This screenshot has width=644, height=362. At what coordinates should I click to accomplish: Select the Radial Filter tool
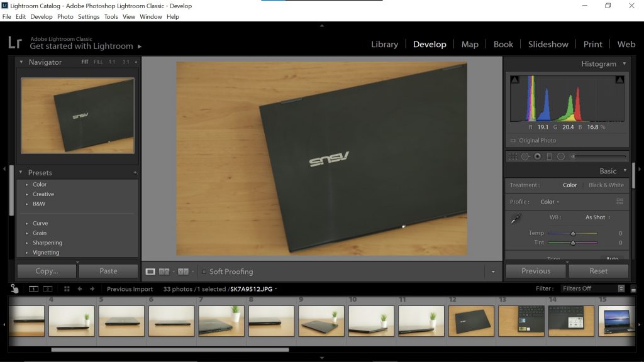coord(561,156)
